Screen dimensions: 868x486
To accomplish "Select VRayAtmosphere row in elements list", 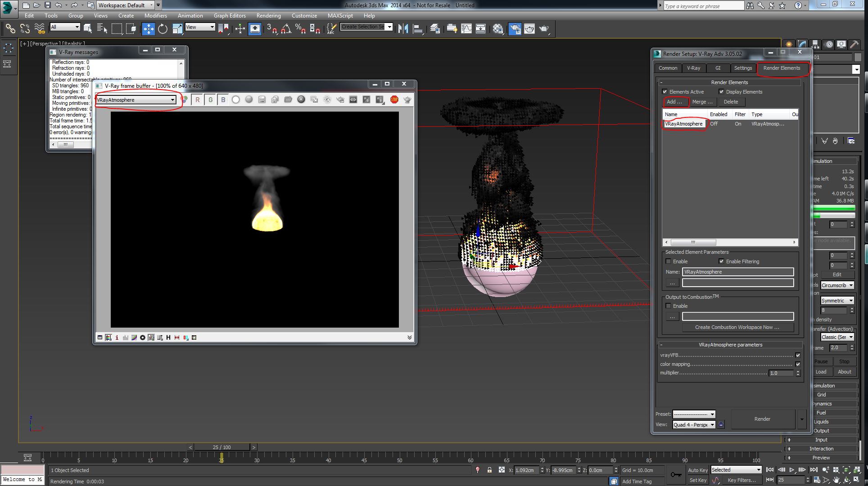I will [730, 124].
